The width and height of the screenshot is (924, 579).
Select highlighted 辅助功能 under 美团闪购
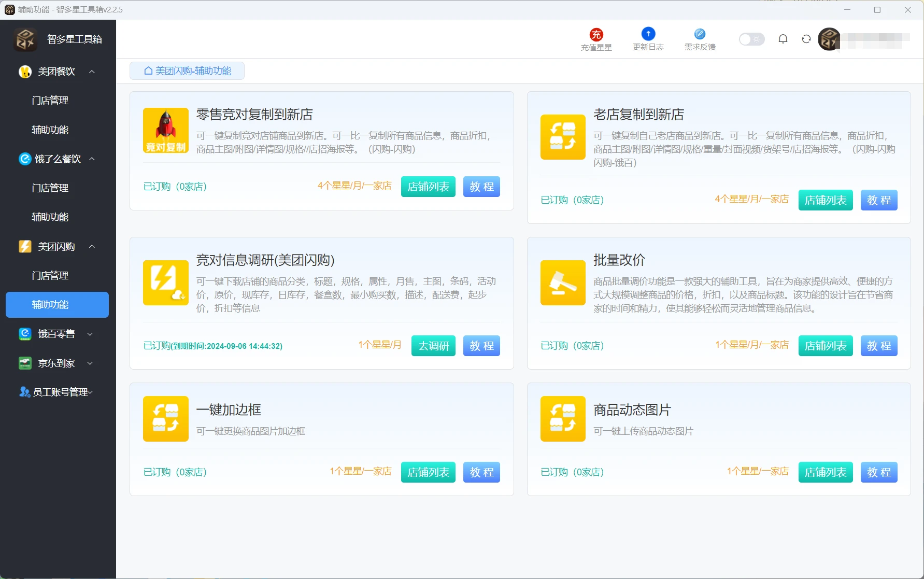57,304
